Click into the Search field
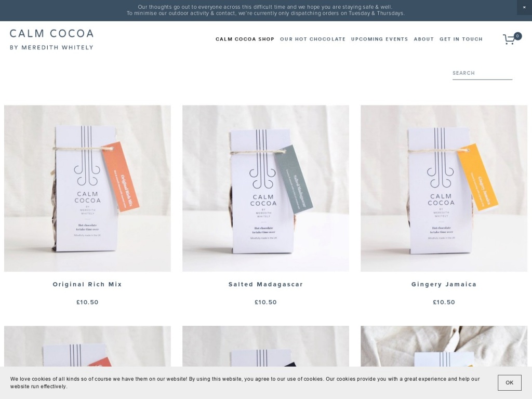The height and width of the screenshot is (399, 532). 482,73
